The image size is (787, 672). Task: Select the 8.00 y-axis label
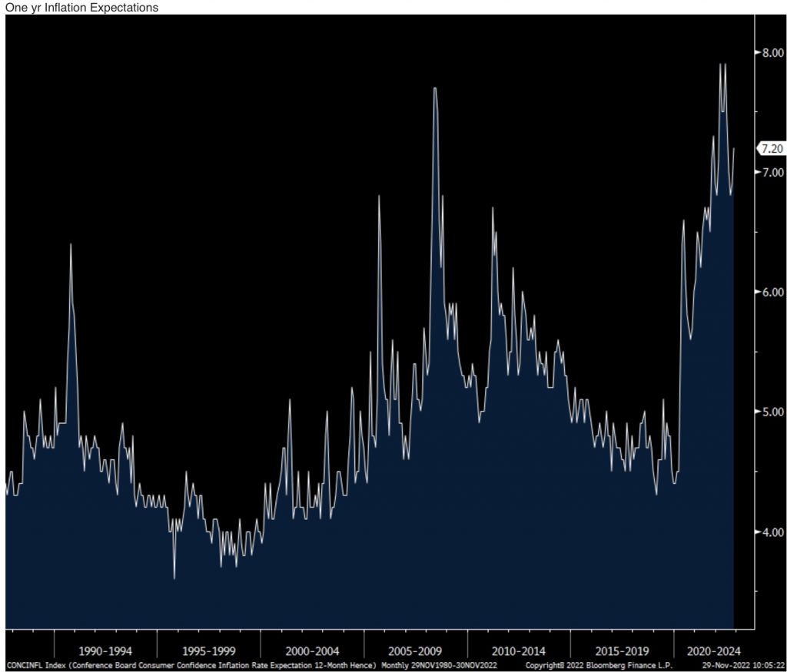[772, 52]
